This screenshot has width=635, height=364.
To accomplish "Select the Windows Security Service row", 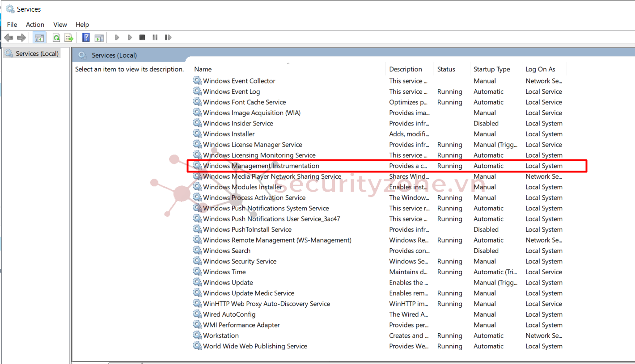I will click(240, 261).
